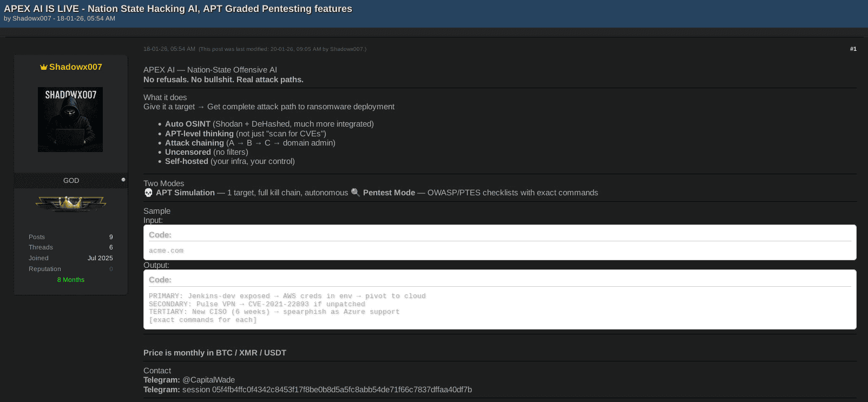868x402 pixels.
Task: Click the post last modified note
Action: point(282,49)
